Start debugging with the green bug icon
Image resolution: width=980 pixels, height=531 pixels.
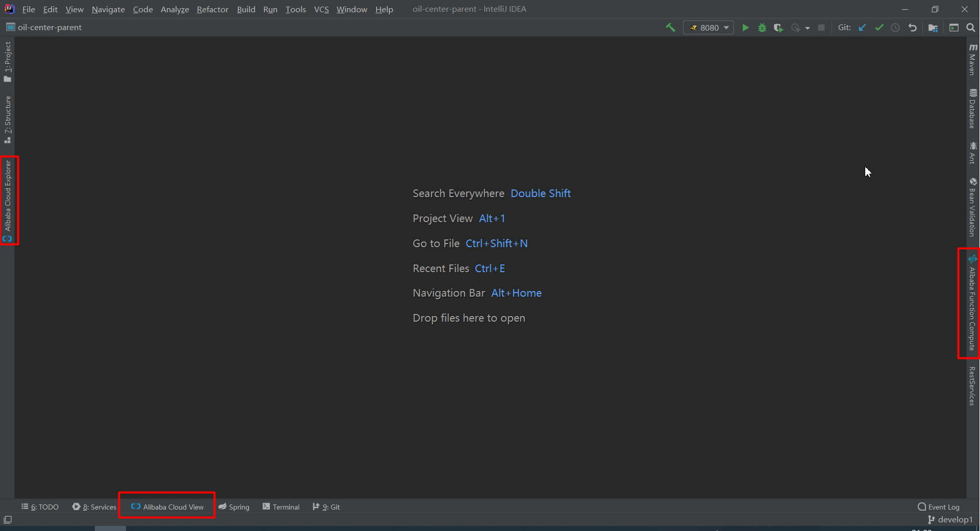[x=762, y=28]
